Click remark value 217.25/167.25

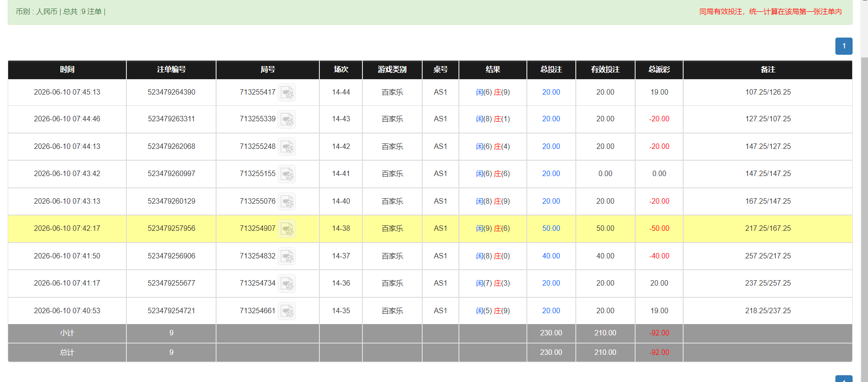(x=768, y=228)
